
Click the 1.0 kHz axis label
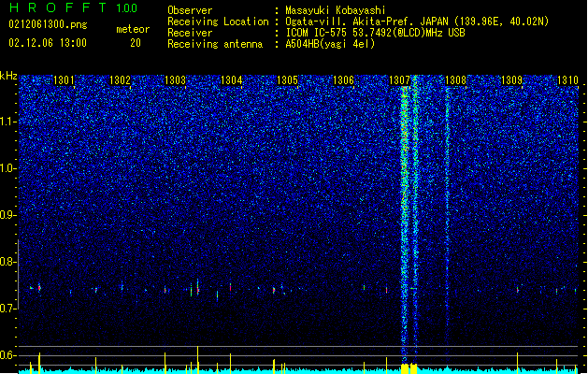[7, 168]
